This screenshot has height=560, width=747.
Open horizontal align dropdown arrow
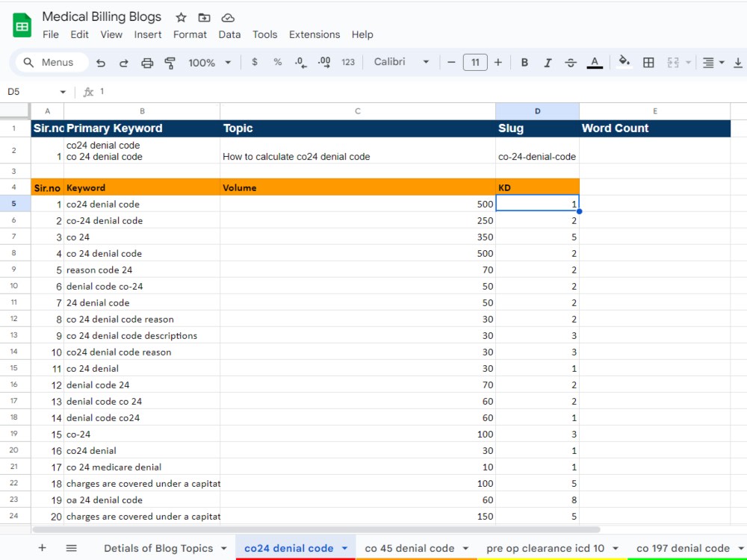point(722,63)
